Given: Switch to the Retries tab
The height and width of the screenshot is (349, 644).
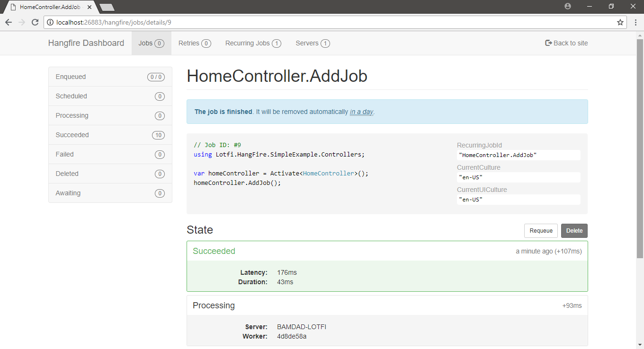Looking at the screenshot, I should 195,43.
